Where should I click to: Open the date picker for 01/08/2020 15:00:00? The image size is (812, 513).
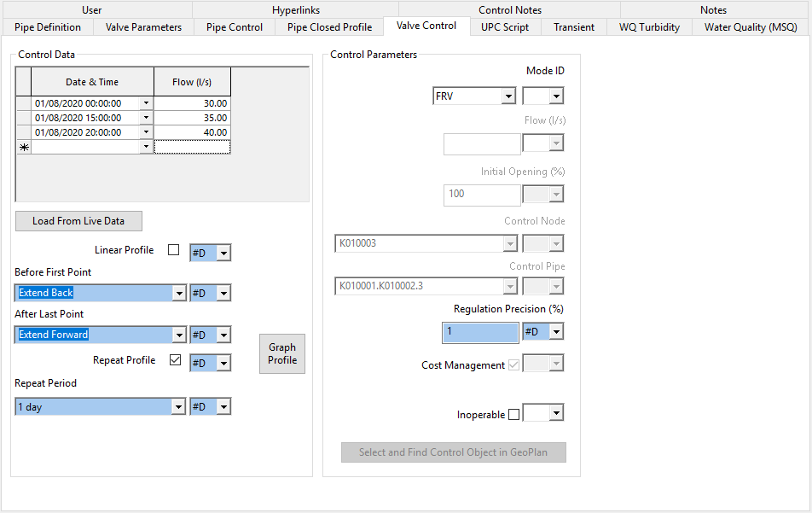coord(144,117)
